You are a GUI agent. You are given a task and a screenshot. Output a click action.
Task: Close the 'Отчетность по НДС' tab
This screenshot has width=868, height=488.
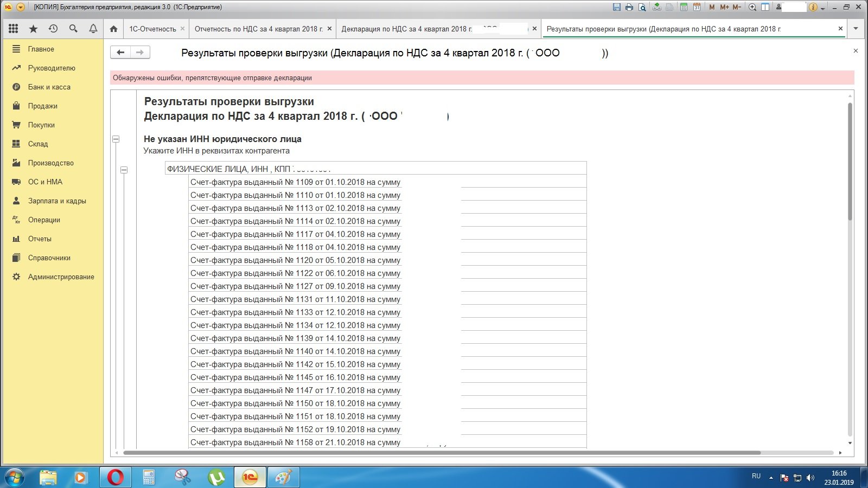(x=329, y=29)
